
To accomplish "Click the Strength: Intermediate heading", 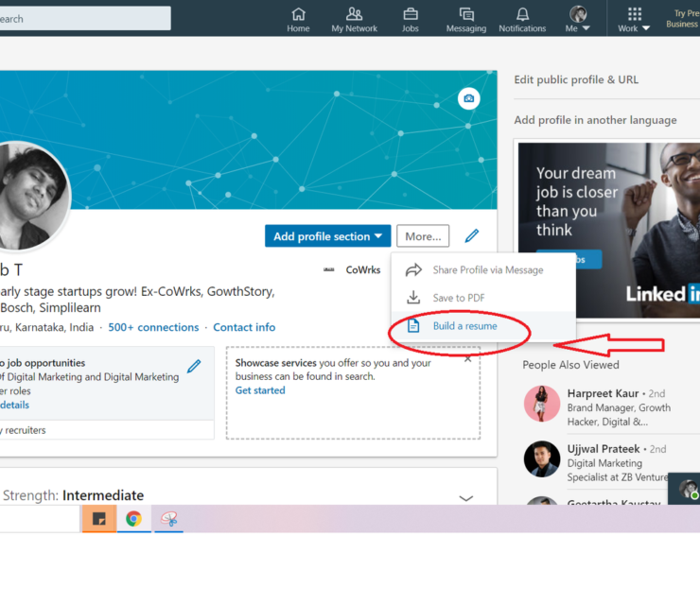I will 73,495.
